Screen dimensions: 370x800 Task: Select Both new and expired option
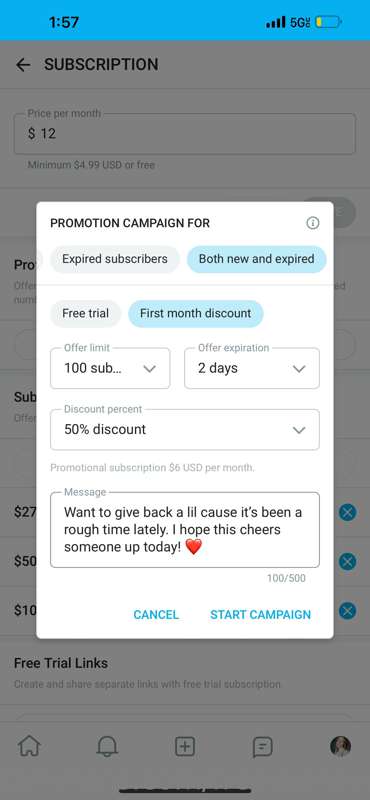(x=257, y=259)
